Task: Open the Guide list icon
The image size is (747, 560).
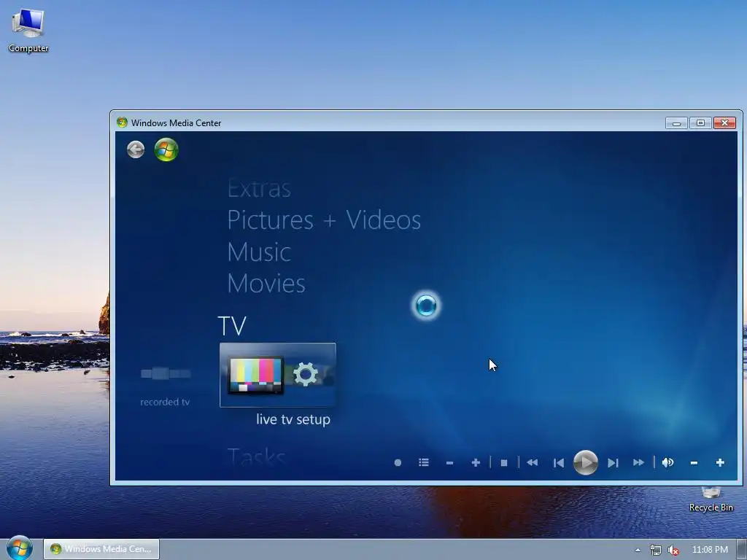Action: [x=424, y=462]
